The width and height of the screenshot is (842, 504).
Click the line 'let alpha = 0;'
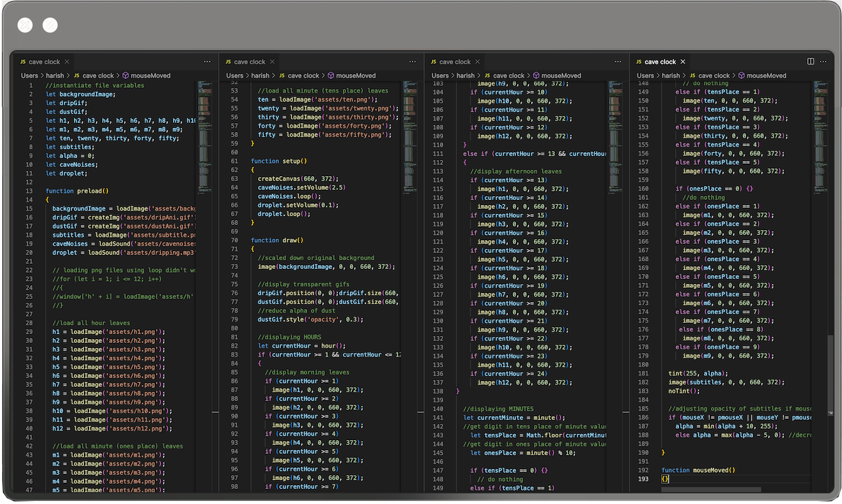(x=70, y=155)
